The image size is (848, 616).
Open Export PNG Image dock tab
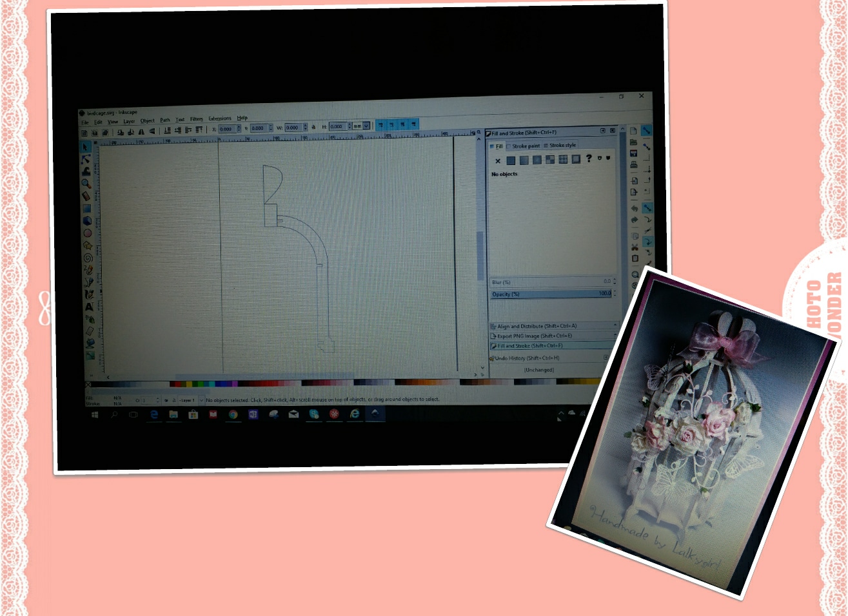(x=552, y=336)
